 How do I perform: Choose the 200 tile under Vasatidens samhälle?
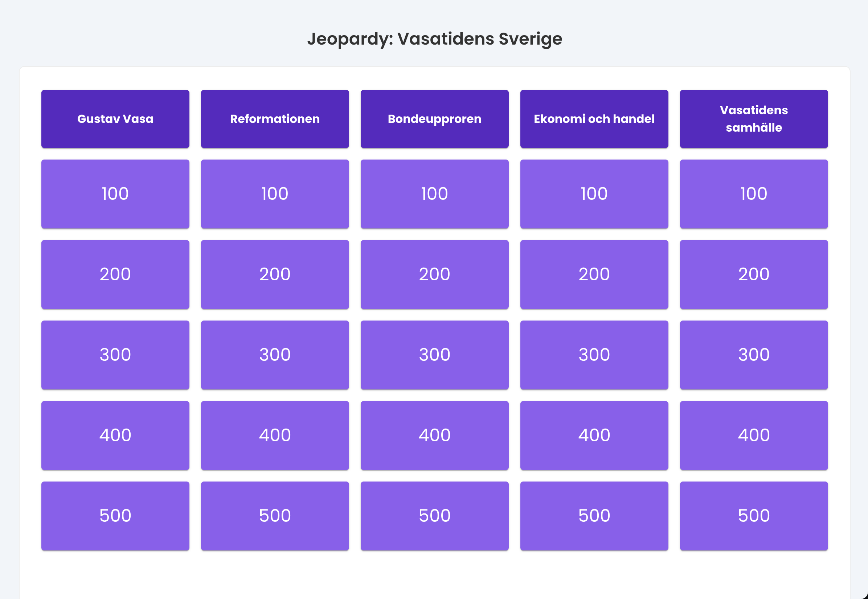(x=754, y=274)
